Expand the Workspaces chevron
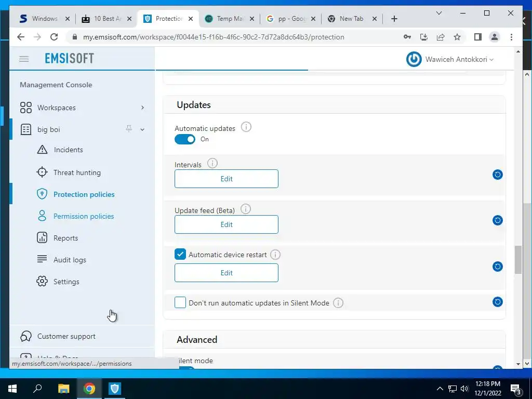 (142, 108)
